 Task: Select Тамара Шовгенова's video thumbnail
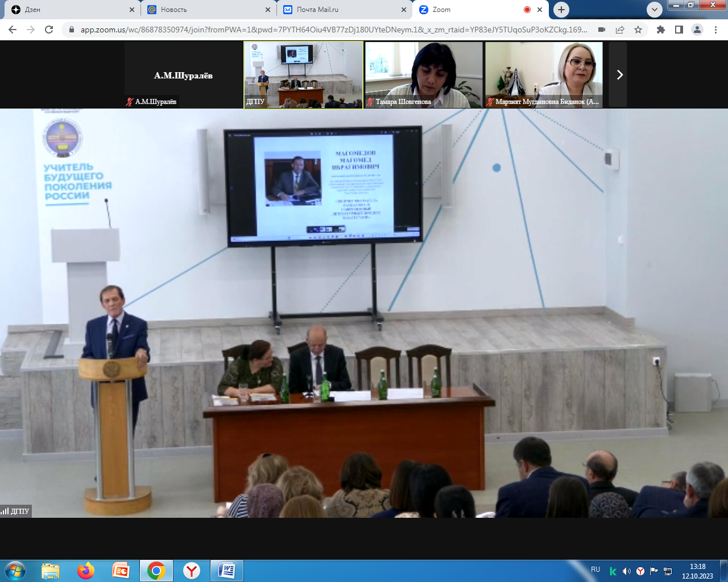tap(424, 74)
